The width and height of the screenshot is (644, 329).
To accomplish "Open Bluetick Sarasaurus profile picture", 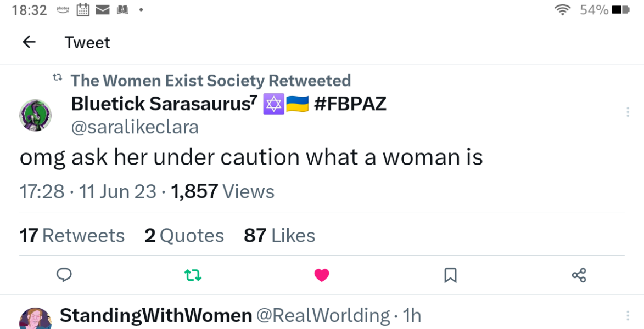I will 36,115.
